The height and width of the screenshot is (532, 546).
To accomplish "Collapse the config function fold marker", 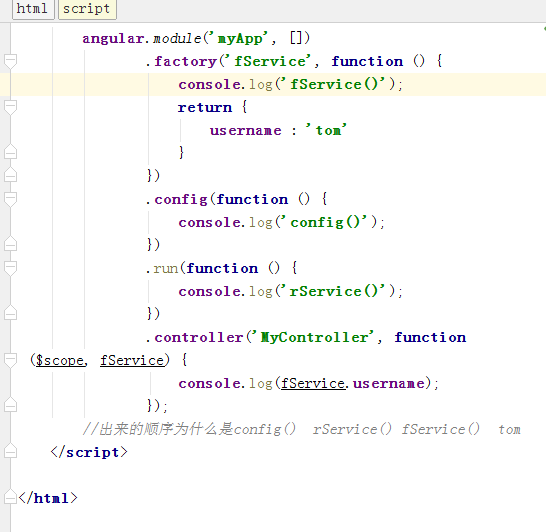I will pos(10,199).
